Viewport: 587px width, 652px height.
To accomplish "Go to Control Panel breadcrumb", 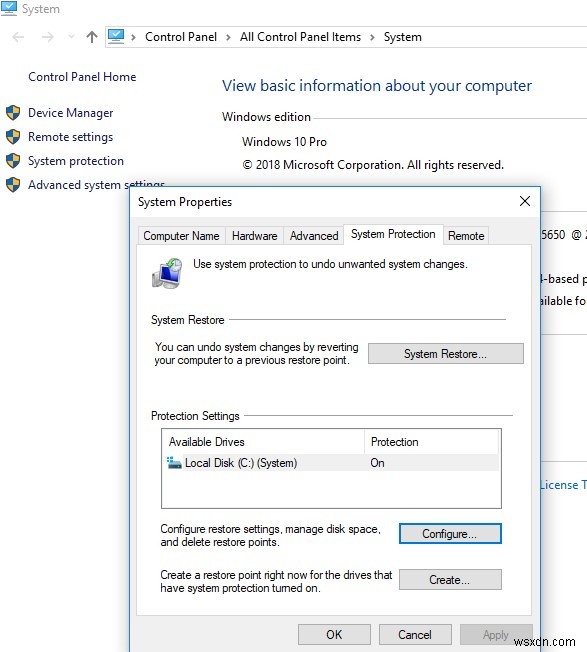I will click(x=181, y=37).
